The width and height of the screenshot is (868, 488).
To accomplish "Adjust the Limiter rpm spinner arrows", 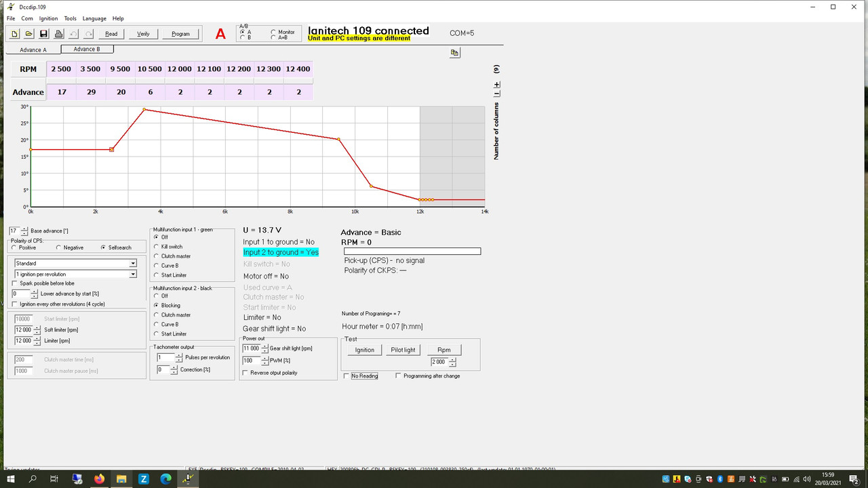I will point(37,341).
